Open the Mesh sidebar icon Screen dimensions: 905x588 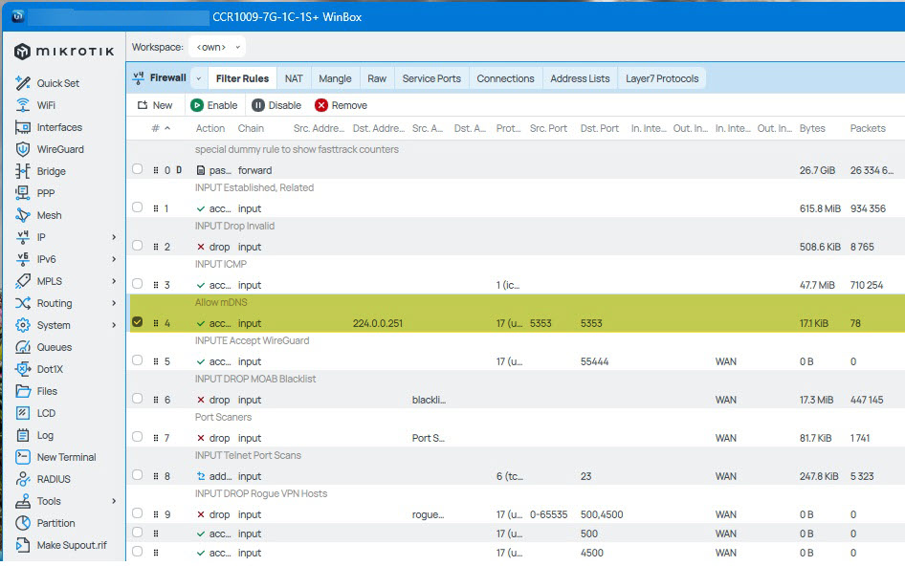tap(23, 215)
